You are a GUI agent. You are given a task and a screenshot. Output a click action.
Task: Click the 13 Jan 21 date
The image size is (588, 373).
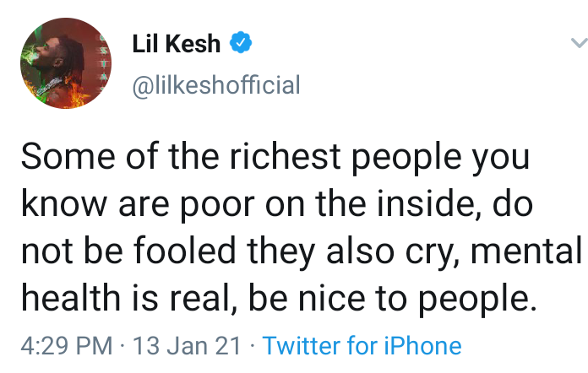click(187, 345)
